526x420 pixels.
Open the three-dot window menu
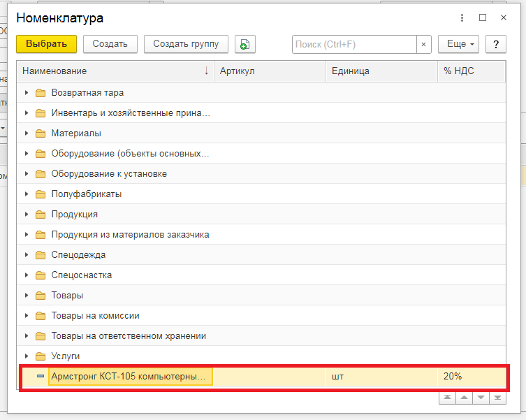(462, 17)
